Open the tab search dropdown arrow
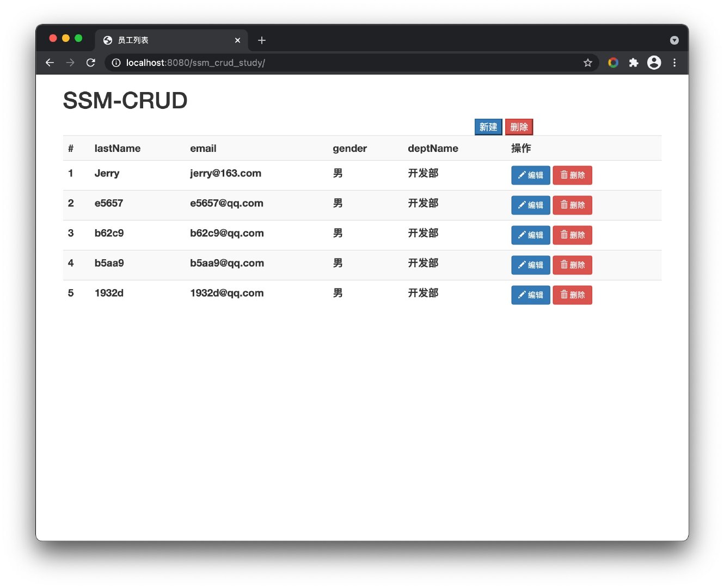The image size is (724, 588). coord(674,40)
